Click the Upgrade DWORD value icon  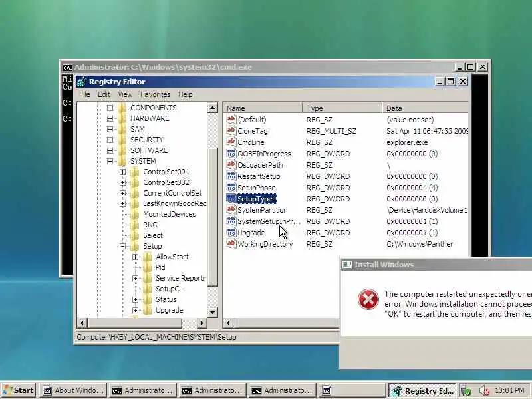pos(231,232)
